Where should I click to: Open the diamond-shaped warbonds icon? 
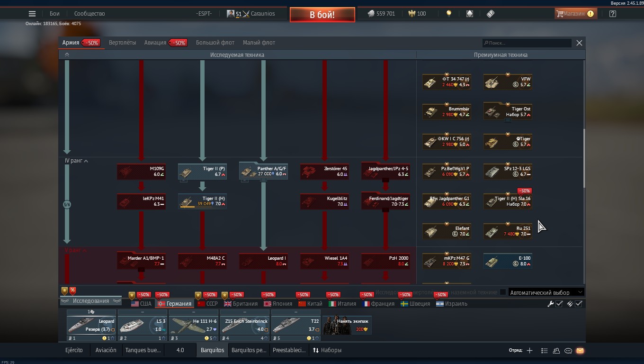[x=470, y=14]
